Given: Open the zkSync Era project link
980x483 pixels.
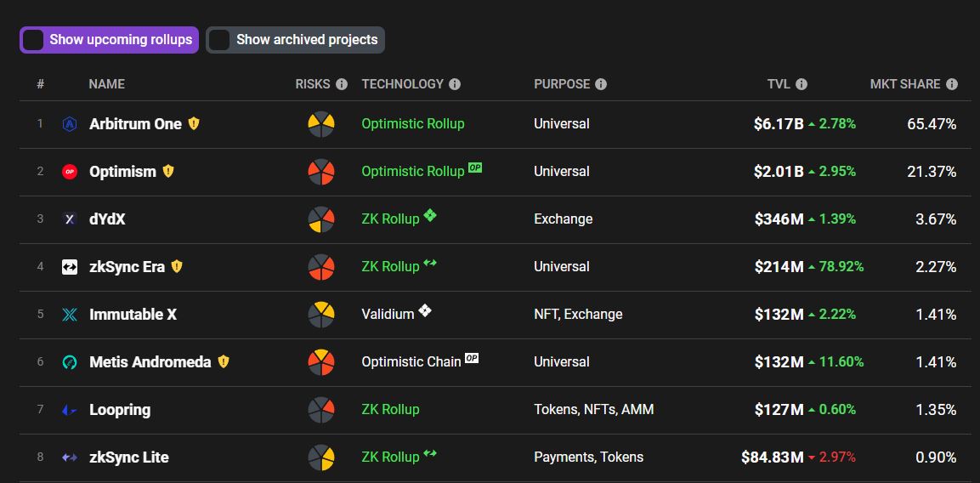Looking at the screenshot, I should (x=127, y=266).
